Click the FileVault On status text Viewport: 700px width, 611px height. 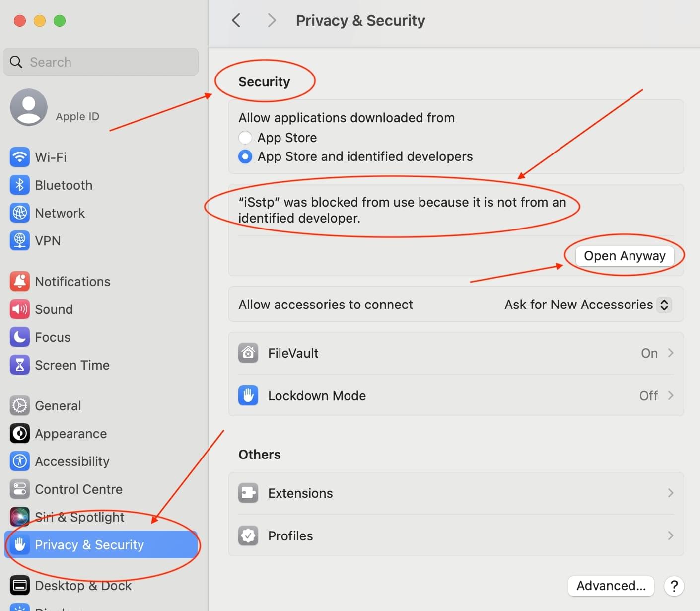click(x=649, y=353)
